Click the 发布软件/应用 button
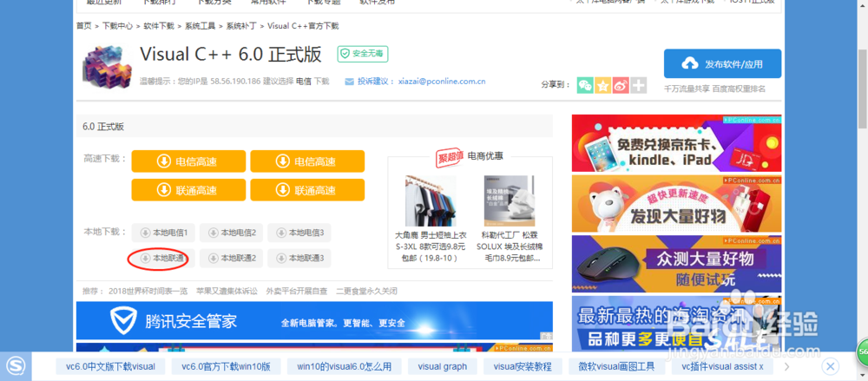This screenshot has width=868, height=381. click(722, 63)
